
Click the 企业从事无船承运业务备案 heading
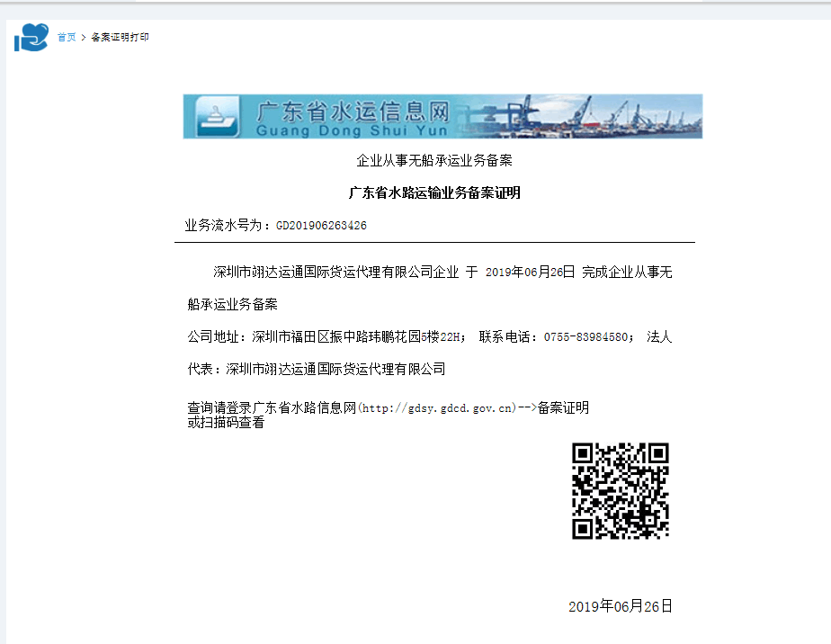point(434,161)
